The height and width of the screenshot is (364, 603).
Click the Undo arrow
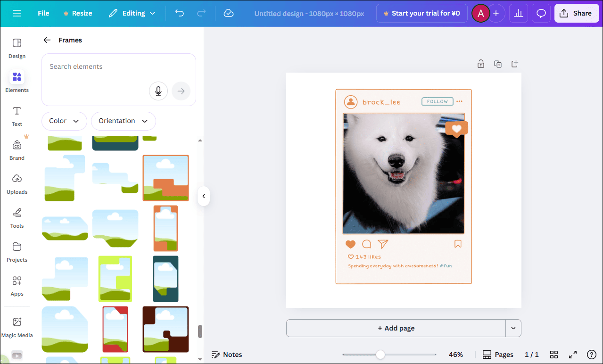click(179, 13)
